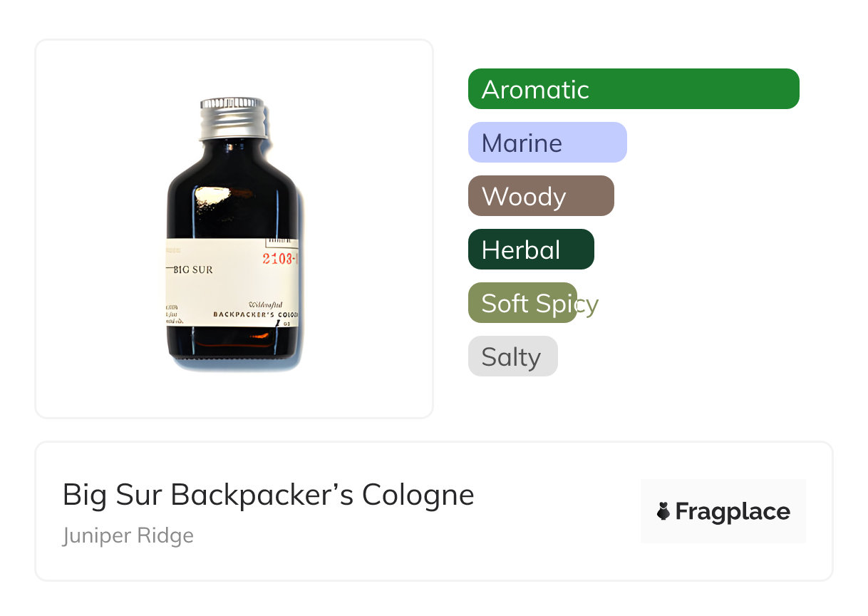The height and width of the screenshot is (616, 868).
Task: Click the BIG SUR text on bottle label
Action: (193, 270)
